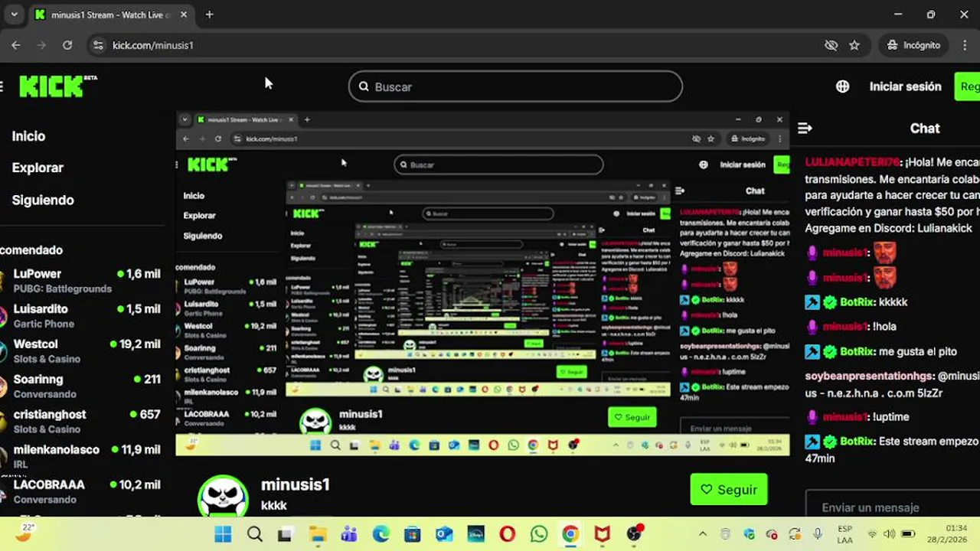
Task: Show hidden system tray icons chevron
Action: [x=702, y=533]
